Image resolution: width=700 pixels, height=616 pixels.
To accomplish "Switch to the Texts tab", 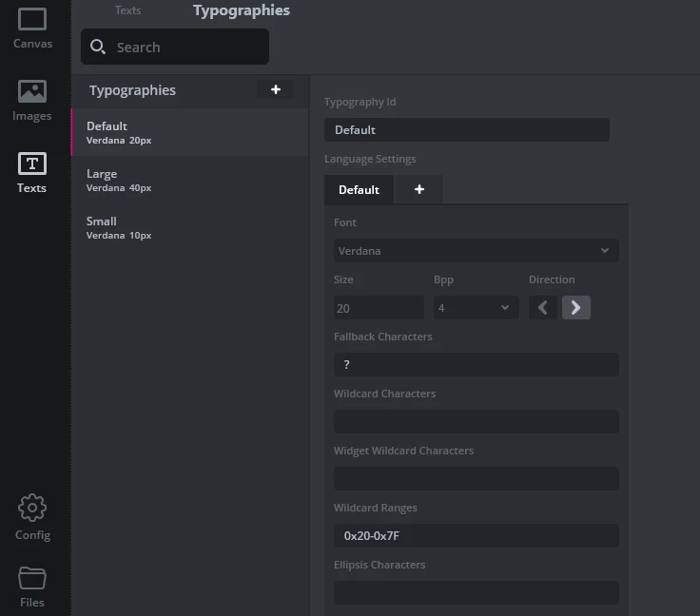I will click(x=127, y=10).
